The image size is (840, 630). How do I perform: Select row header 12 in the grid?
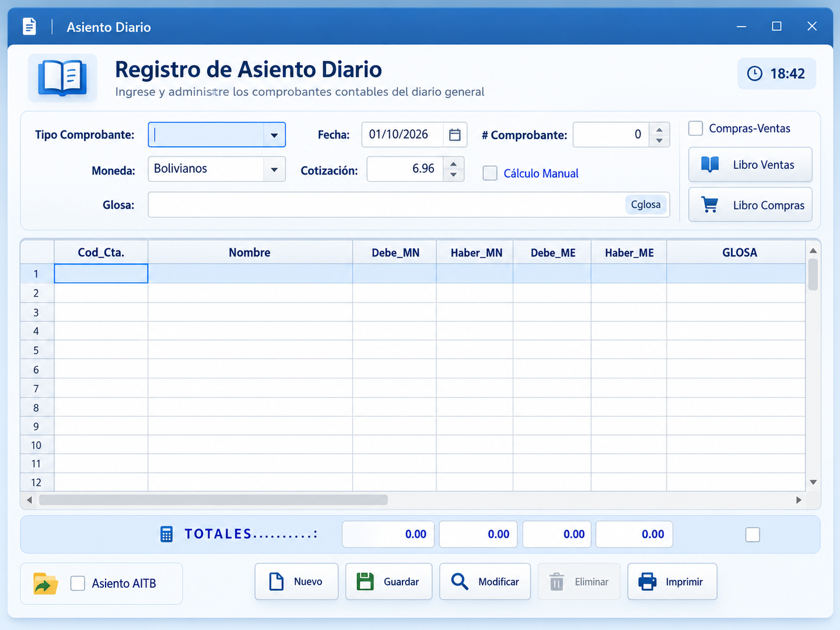(37, 482)
